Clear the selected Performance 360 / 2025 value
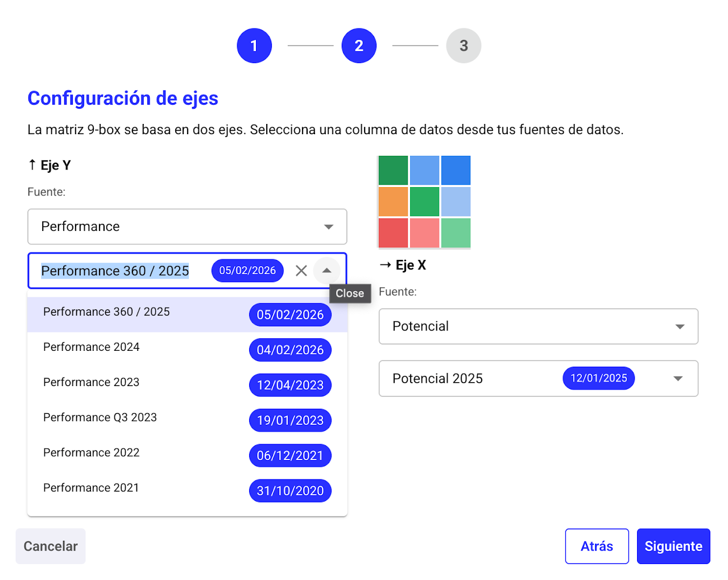 301,271
